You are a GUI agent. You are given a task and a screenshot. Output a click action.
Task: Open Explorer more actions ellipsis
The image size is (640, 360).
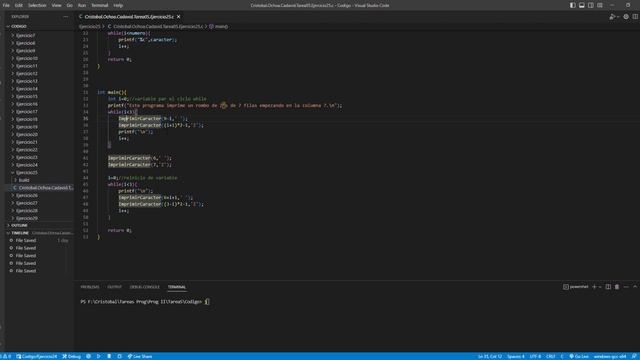pos(66,17)
